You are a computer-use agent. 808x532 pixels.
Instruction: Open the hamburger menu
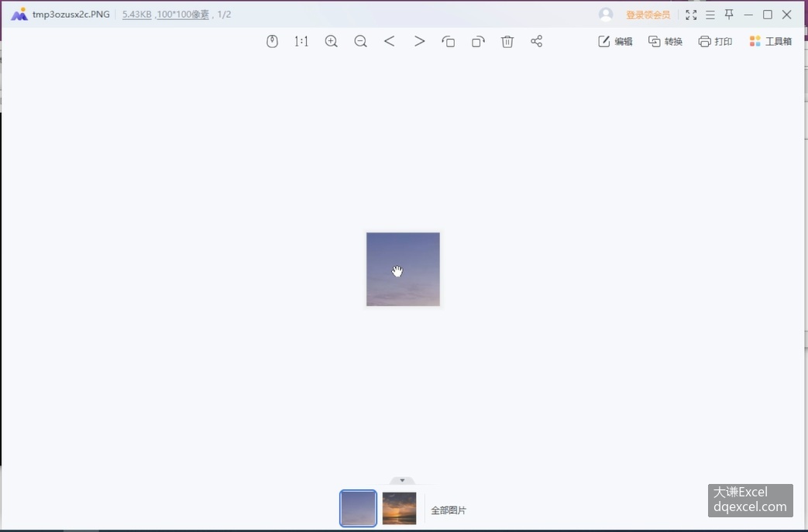[710, 15]
